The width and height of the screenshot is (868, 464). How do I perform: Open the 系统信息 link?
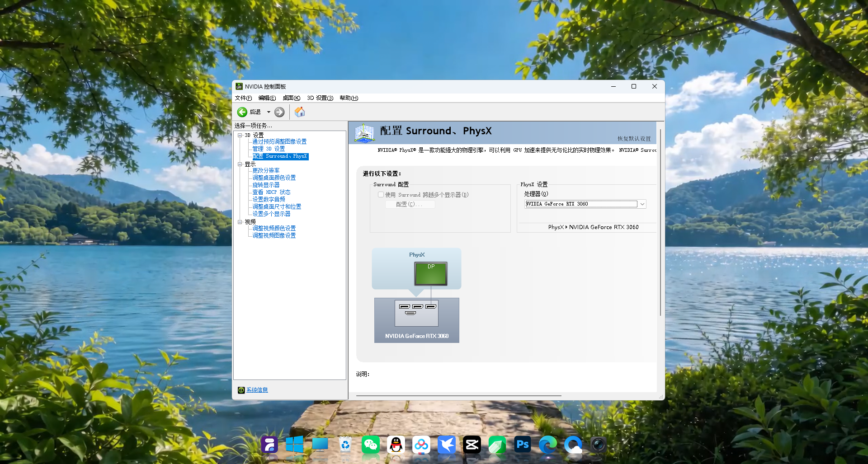point(257,390)
